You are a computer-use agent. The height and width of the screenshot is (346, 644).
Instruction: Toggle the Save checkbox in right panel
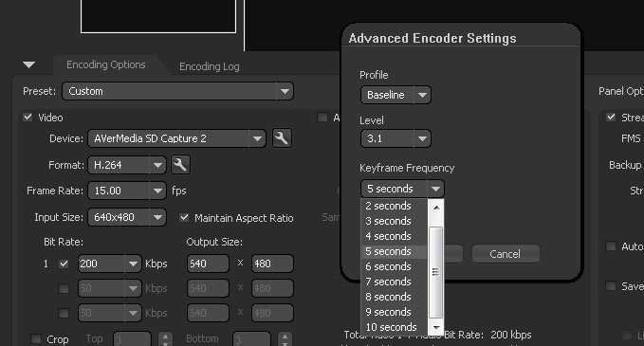(611, 285)
